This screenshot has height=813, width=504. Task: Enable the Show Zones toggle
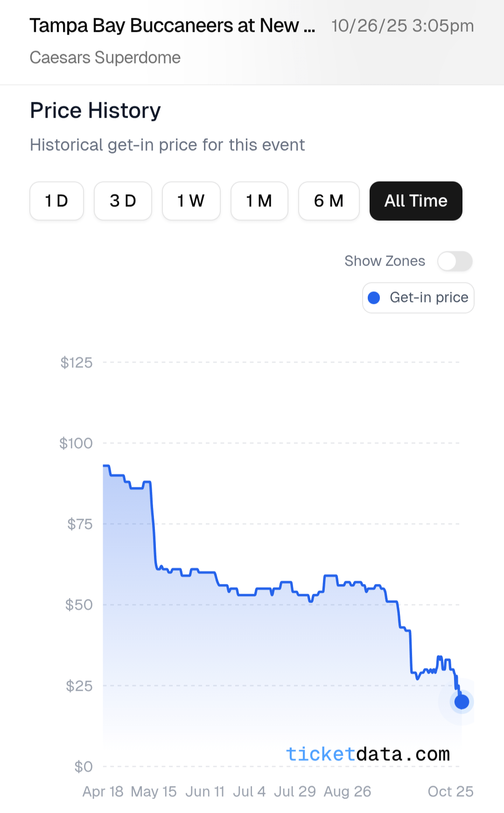click(455, 261)
